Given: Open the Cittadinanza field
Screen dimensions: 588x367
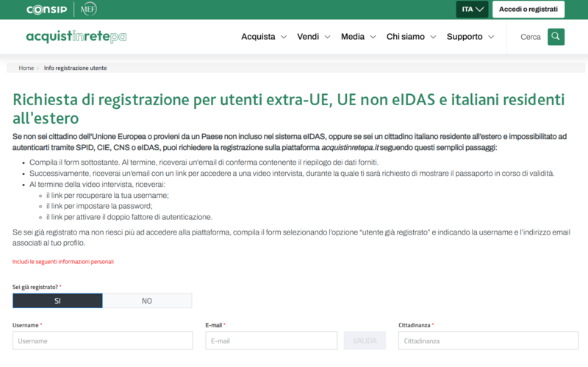Looking at the screenshot, I should [488, 341].
